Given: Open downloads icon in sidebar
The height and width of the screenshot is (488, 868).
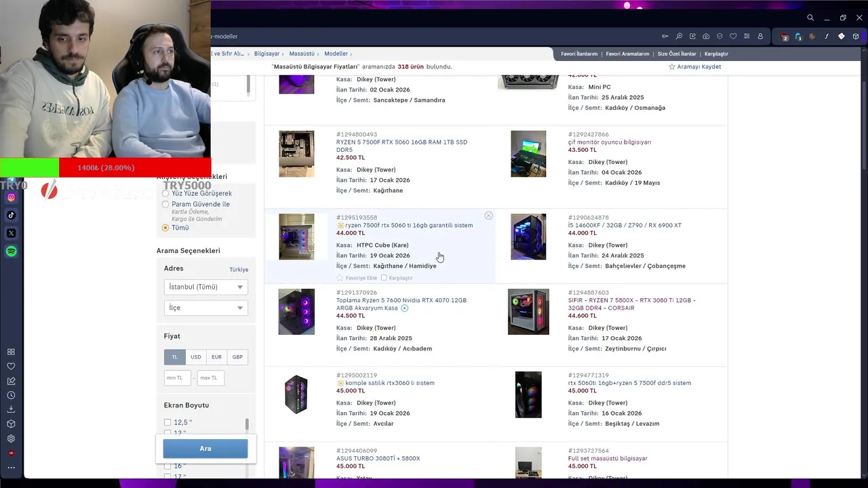Looking at the screenshot, I should 11,409.
